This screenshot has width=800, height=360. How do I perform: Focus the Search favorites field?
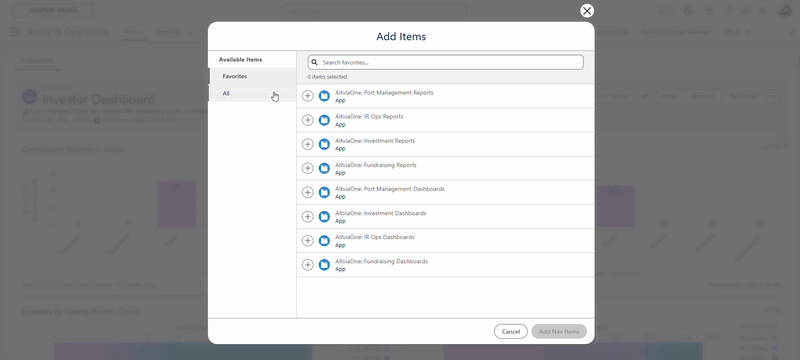(445, 62)
